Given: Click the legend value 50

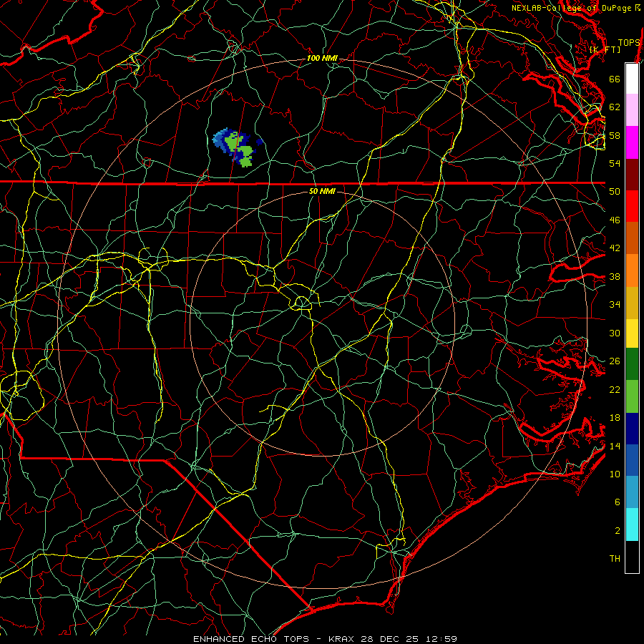Looking at the screenshot, I should (615, 191).
